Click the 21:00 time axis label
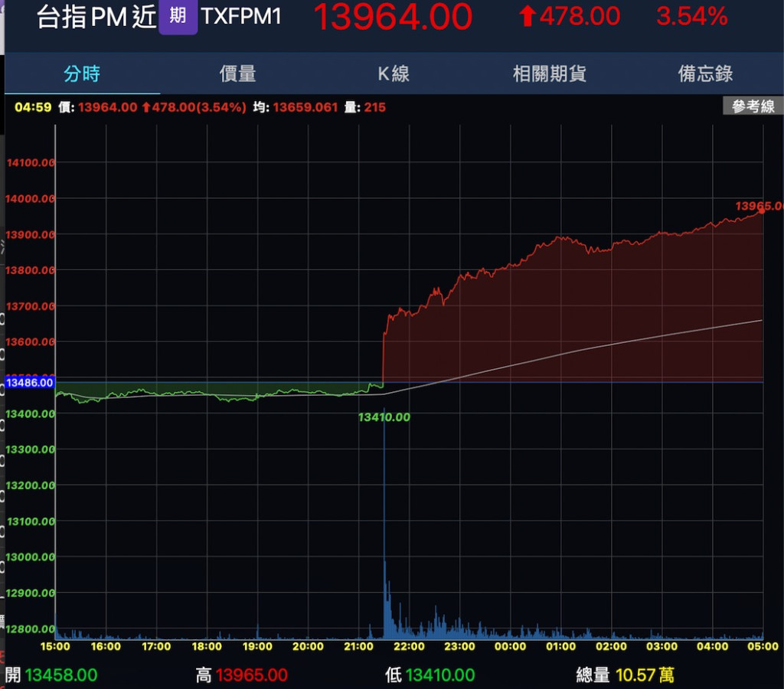 pos(358,646)
